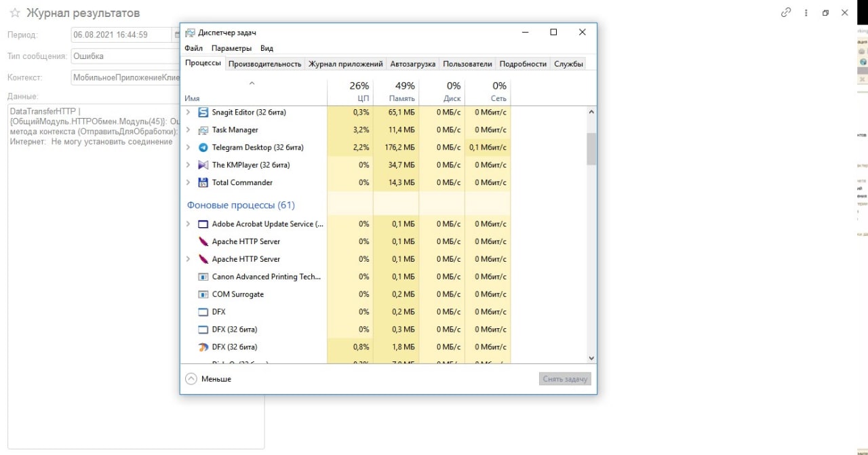The height and width of the screenshot is (455, 868).
Task: Open the three-dot menu in Журнал результатов
Action: 806,12
